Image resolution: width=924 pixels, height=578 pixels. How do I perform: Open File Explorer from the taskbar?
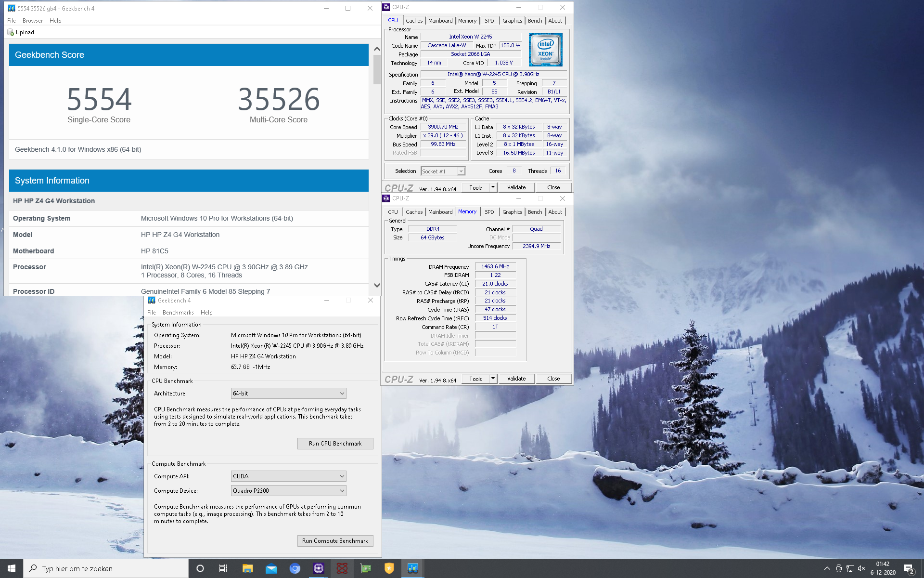[247, 568]
